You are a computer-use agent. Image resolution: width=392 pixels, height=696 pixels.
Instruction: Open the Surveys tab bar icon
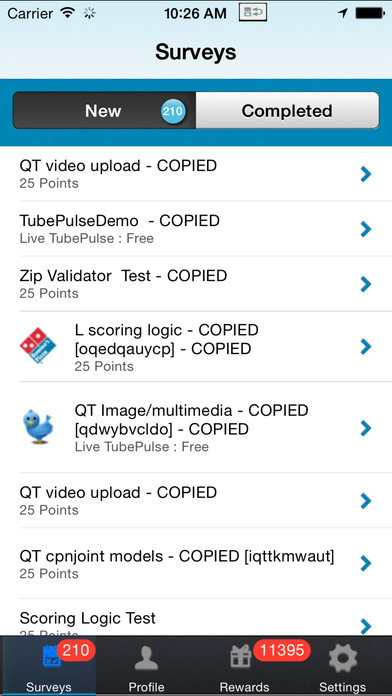pyautogui.click(x=51, y=657)
